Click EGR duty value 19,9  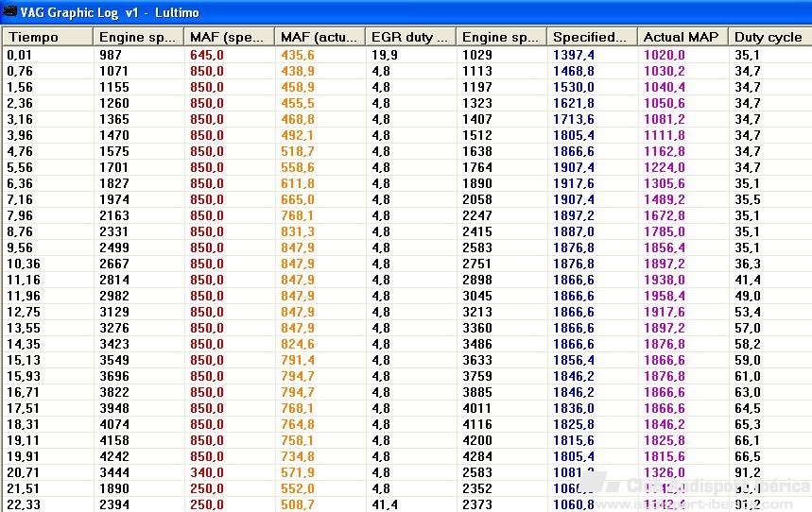pos(385,55)
